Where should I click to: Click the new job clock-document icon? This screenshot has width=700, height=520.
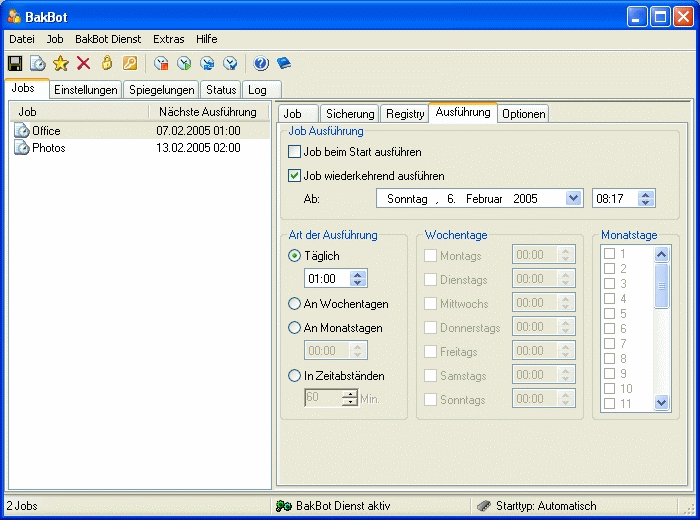(x=38, y=63)
